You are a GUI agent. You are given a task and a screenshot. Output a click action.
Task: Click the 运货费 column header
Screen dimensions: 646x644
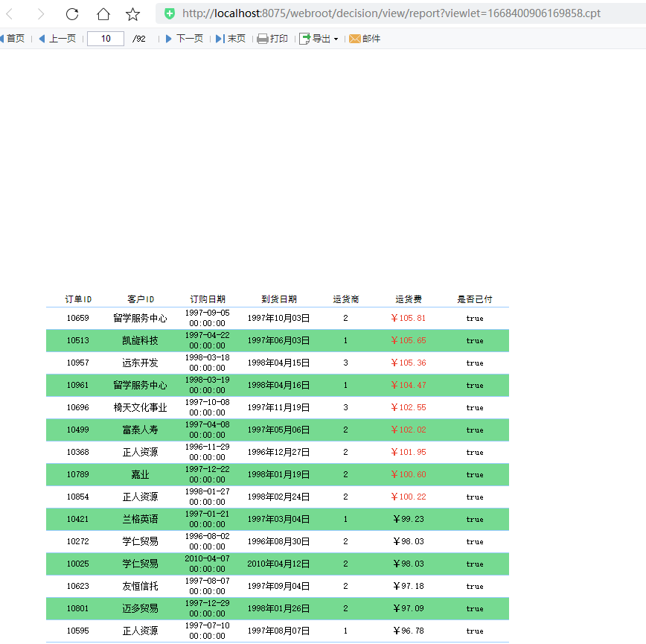coord(409,299)
